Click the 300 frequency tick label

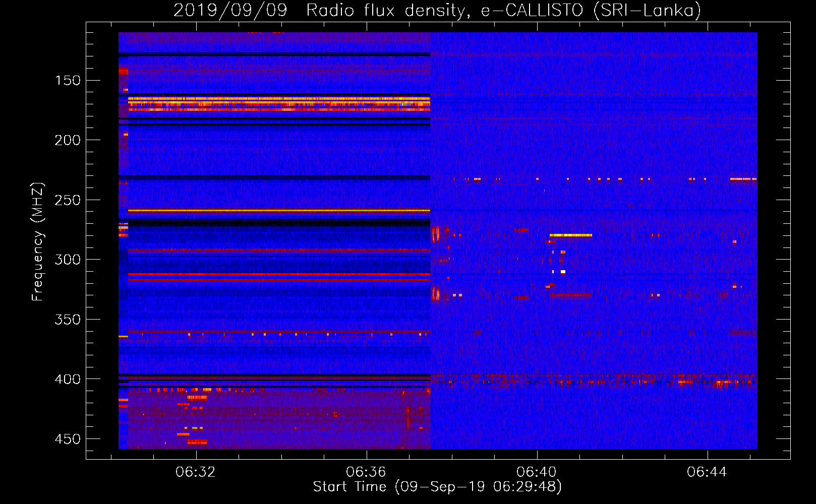point(68,260)
